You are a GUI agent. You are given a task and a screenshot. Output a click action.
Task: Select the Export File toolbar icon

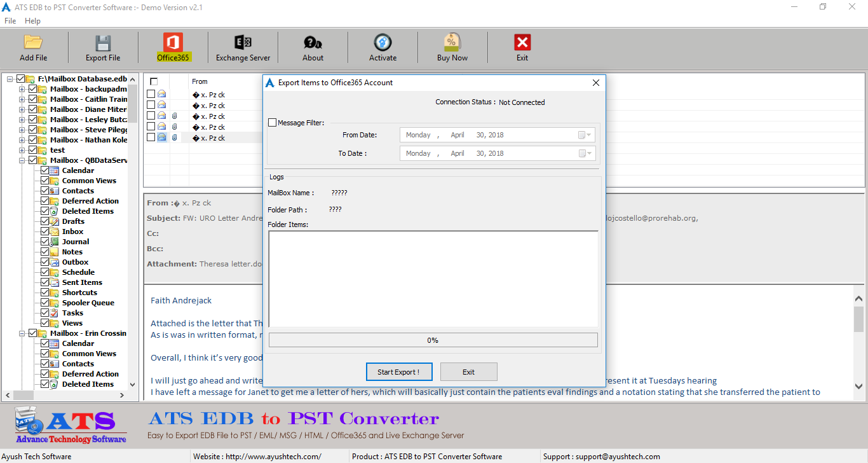pyautogui.click(x=103, y=43)
